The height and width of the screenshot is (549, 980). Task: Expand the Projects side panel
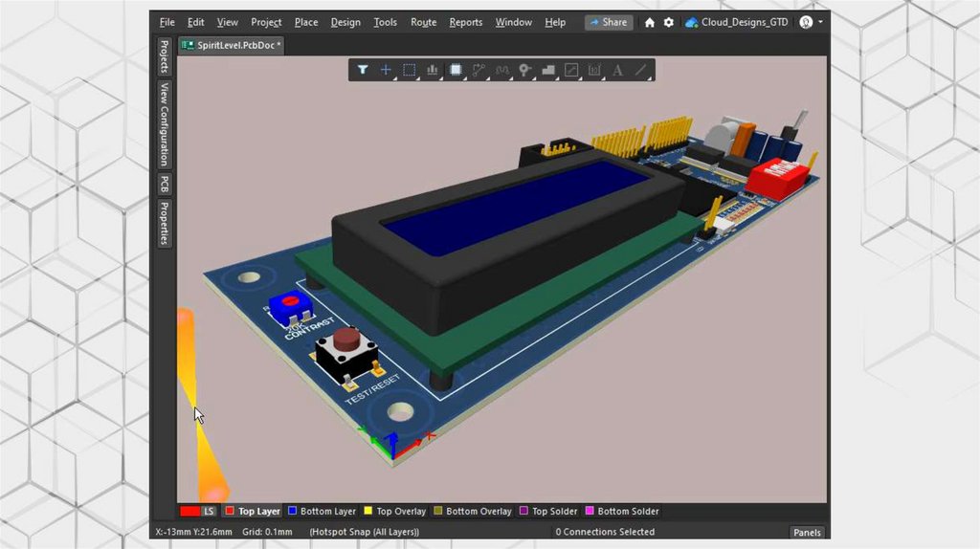164,57
